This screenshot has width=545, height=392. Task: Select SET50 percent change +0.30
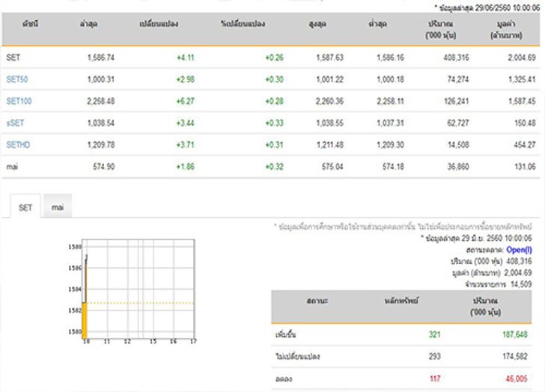pyautogui.click(x=274, y=79)
